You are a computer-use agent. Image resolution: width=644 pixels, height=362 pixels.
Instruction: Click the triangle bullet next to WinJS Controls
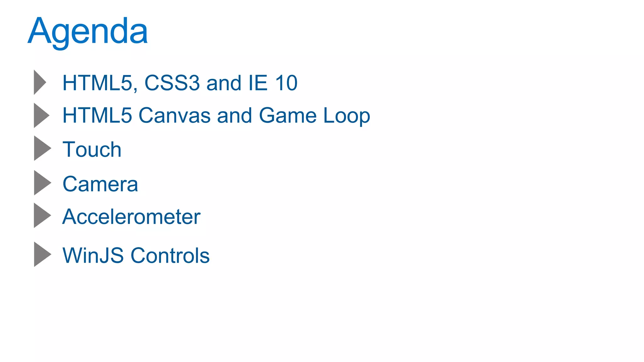[42, 254]
